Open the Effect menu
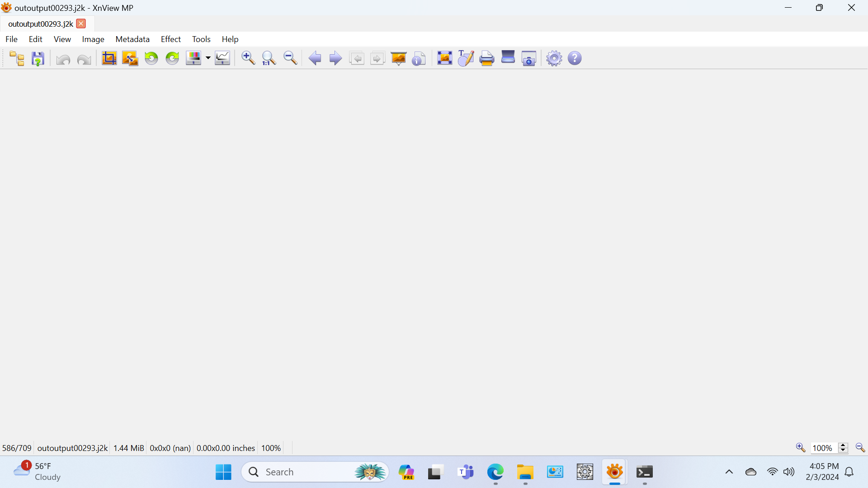Viewport: 868px width, 488px height. [x=170, y=39]
